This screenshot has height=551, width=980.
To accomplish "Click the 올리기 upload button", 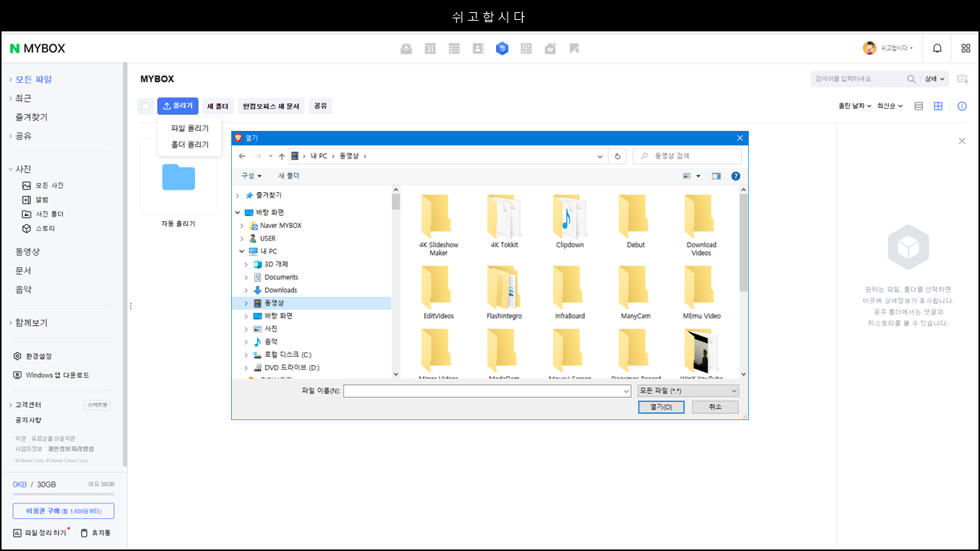I will click(178, 106).
